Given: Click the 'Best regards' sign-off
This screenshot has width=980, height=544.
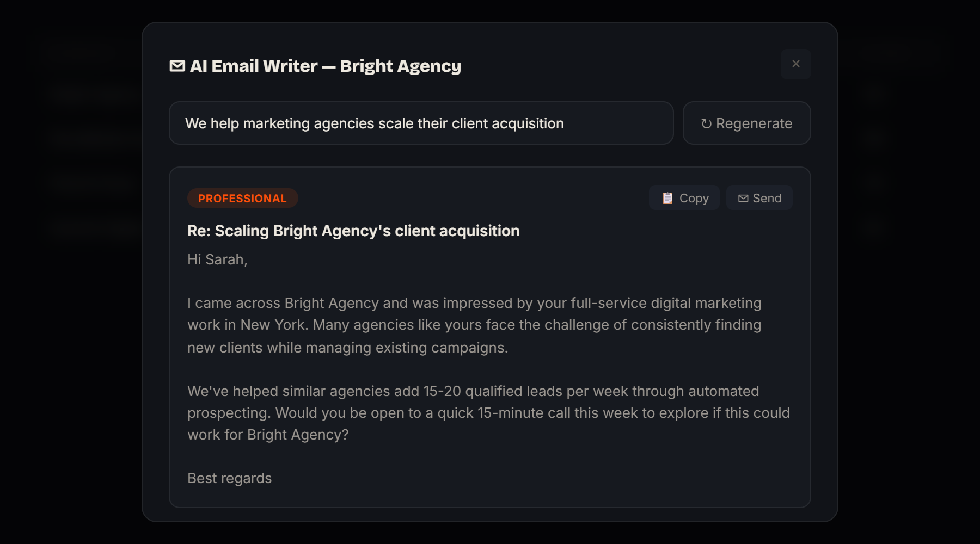Looking at the screenshot, I should 229,478.
